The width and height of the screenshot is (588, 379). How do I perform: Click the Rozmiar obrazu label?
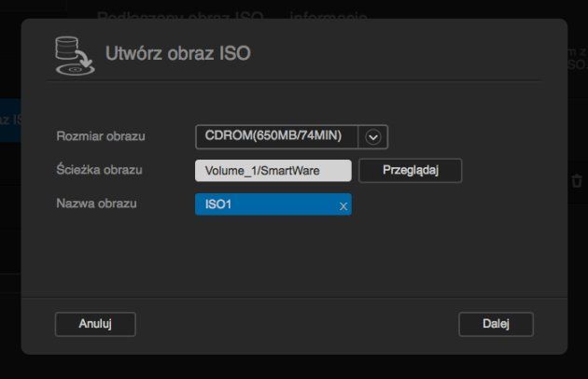point(101,136)
